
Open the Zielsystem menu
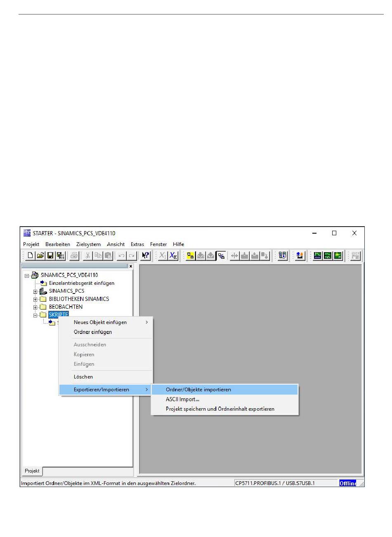88,244
